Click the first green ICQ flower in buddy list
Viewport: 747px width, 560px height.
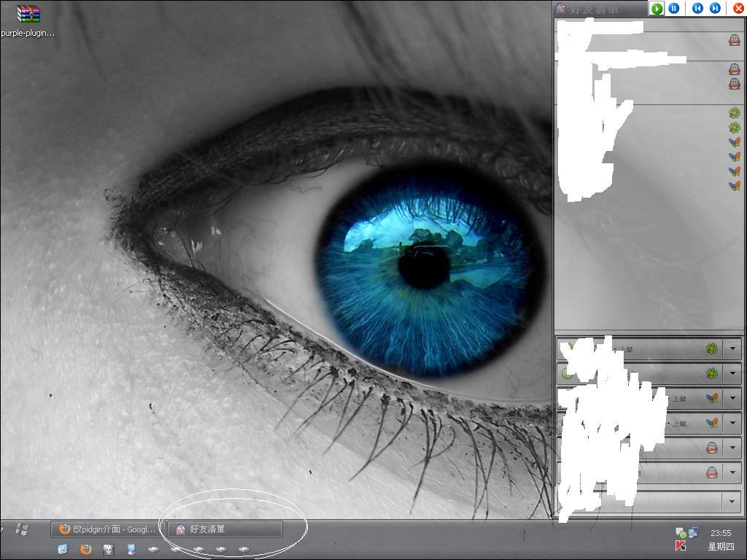click(x=734, y=113)
